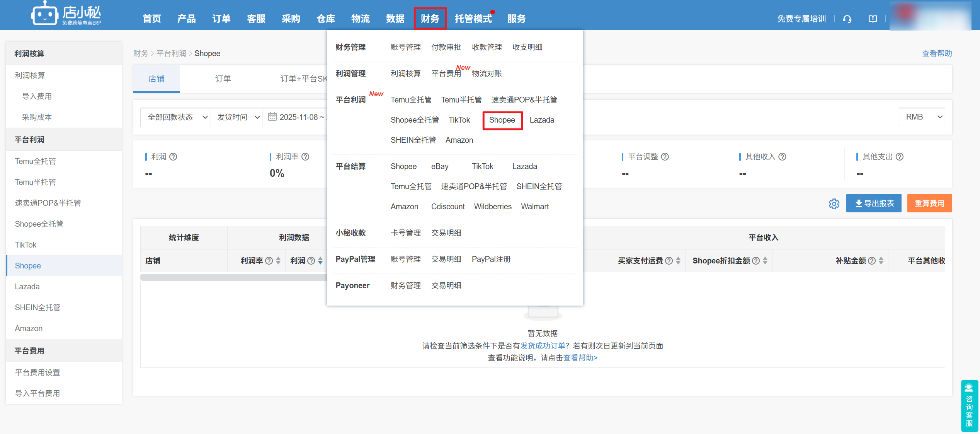Open the 咨询客服 floating widget
Image resolution: width=980 pixels, height=434 pixels.
click(969, 405)
